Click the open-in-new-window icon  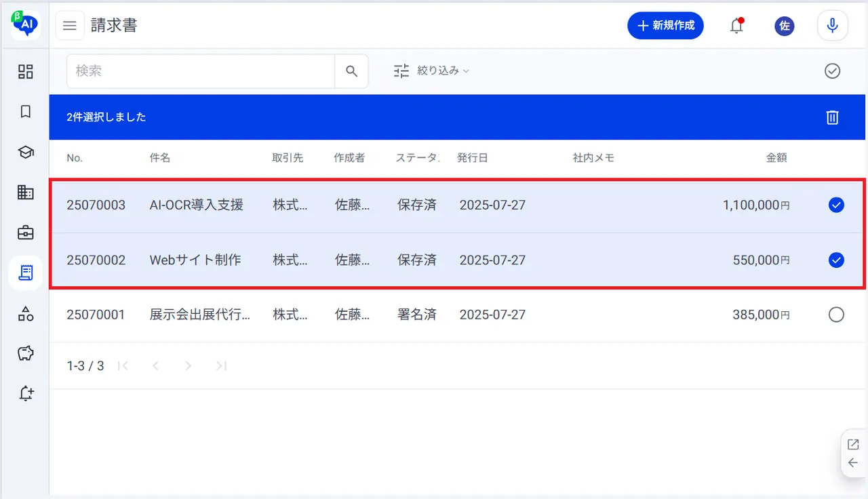point(853,445)
